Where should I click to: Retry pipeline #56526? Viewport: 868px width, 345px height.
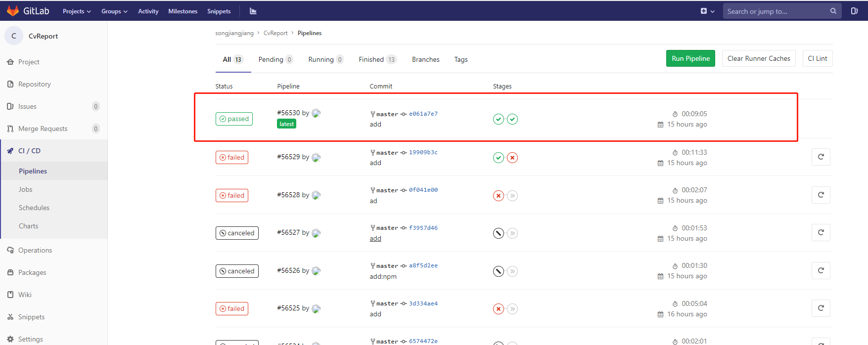(821, 270)
